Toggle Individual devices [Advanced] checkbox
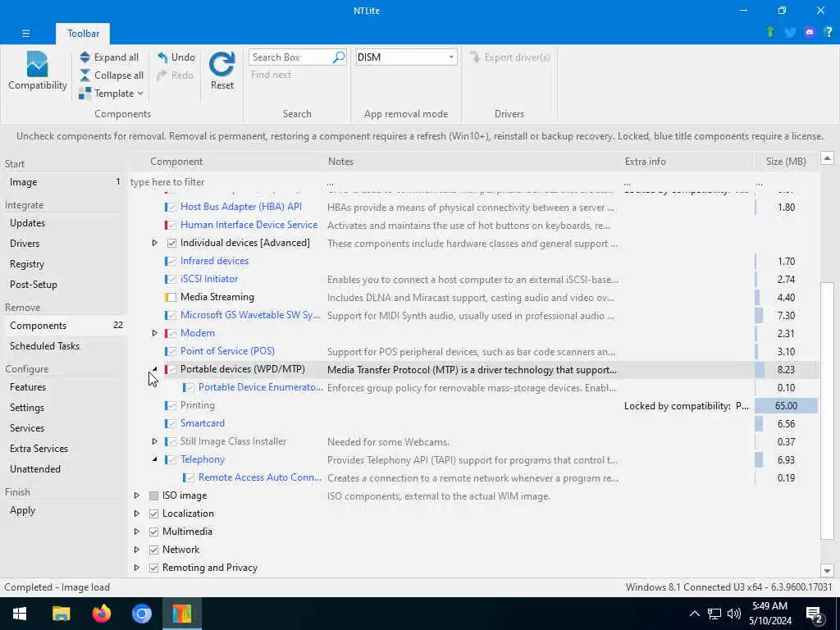Viewport: 840px width, 630px height. (x=171, y=243)
